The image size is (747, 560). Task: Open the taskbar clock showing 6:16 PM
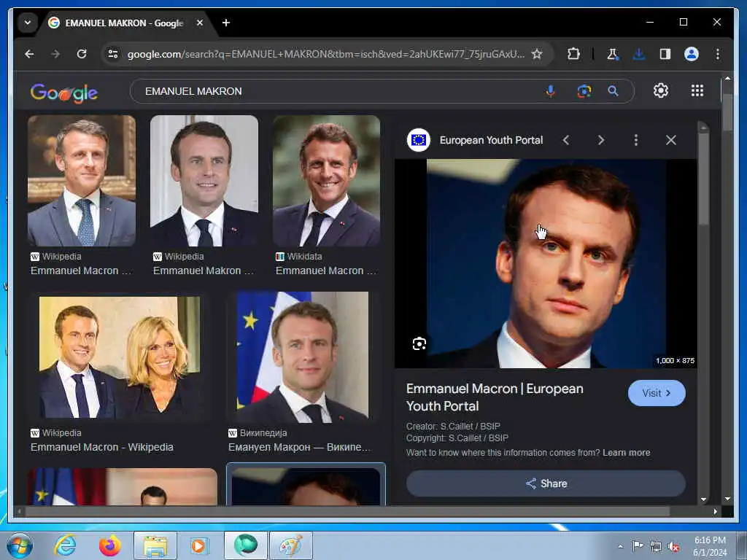tap(710, 546)
